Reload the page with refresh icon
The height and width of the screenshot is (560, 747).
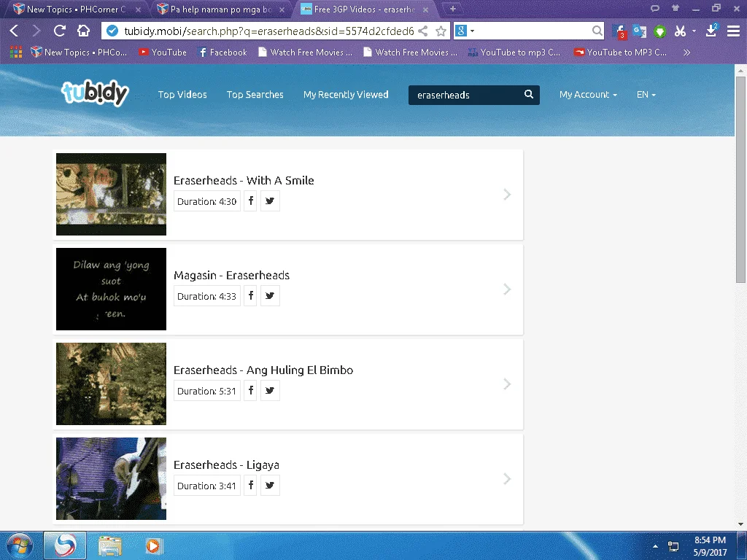click(60, 31)
